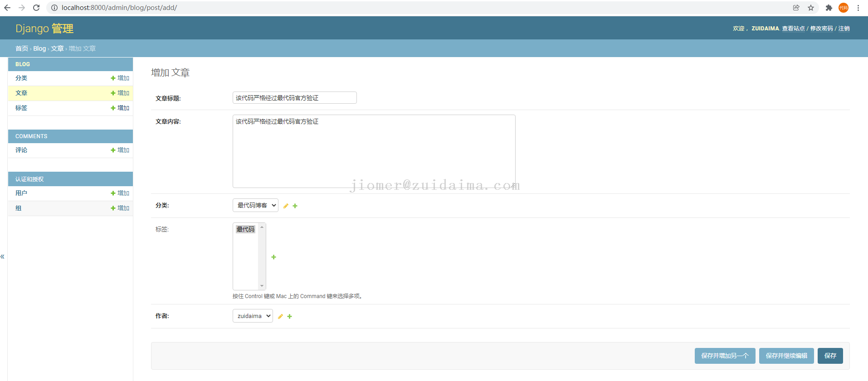Screen dimensions: 868x381
Task: Go to 首页 in the breadcrumb
Action: tap(22, 48)
